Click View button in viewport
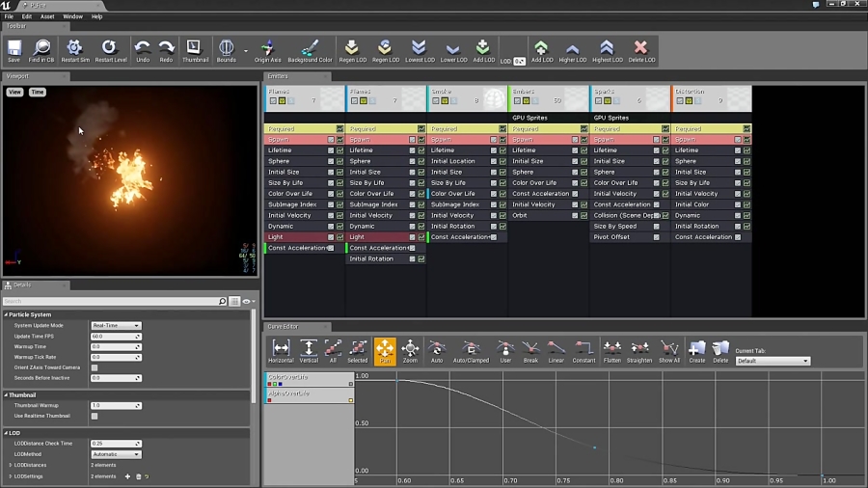 click(14, 92)
